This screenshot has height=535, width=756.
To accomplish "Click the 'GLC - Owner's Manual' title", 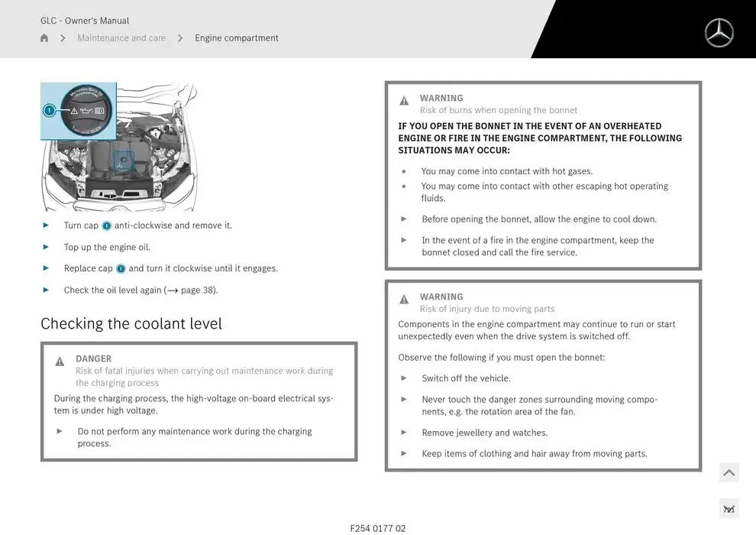I will click(x=85, y=21).
